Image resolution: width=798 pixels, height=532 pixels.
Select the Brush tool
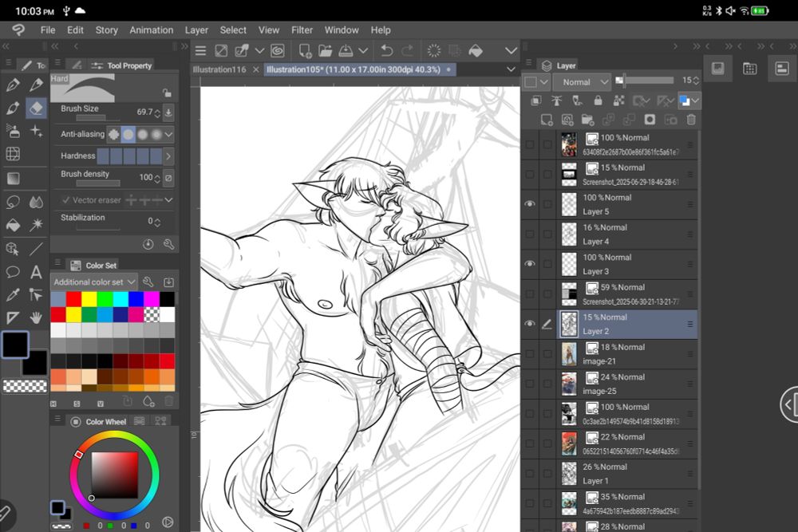click(x=14, y=108)
